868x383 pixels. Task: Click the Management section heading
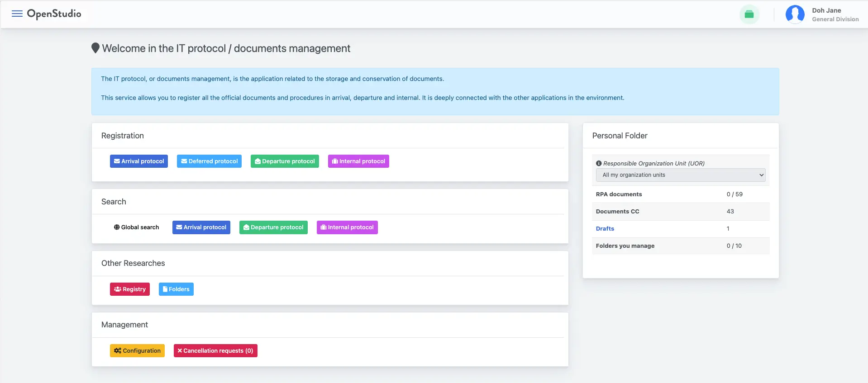point(124,325)
